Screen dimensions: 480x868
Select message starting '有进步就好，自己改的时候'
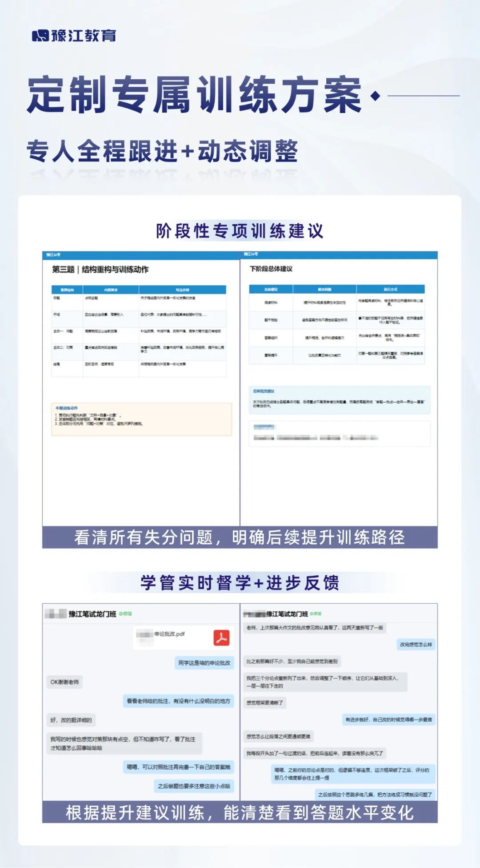388,719
